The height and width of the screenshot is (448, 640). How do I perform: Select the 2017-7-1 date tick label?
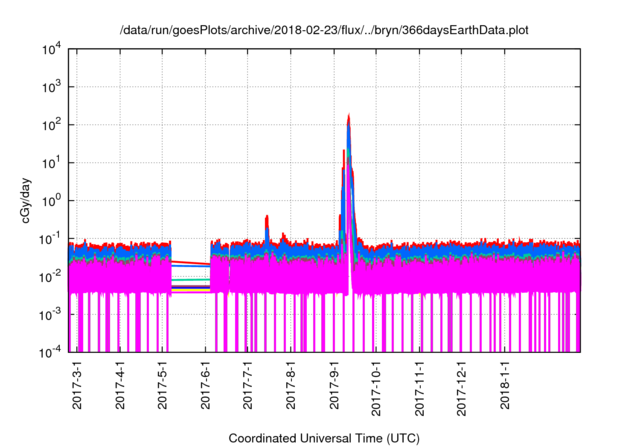coord(248,384)
